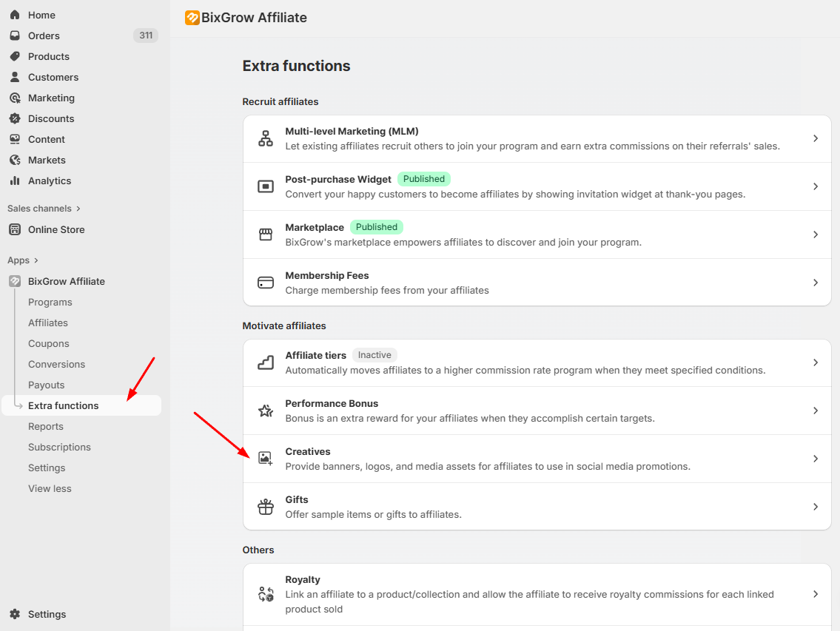
Task: Select Reports in the BixGrow submenu
Action: [x=46, y=426]
